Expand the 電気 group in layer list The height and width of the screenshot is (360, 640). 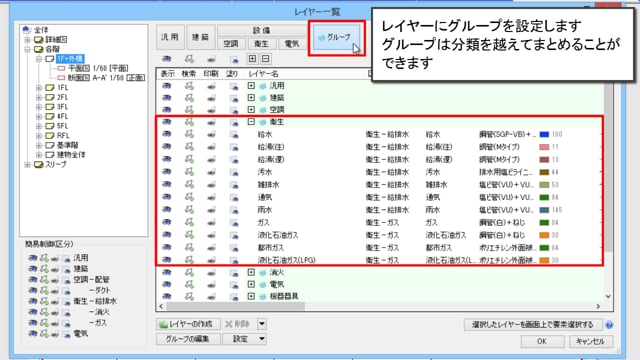coord(251,284)
